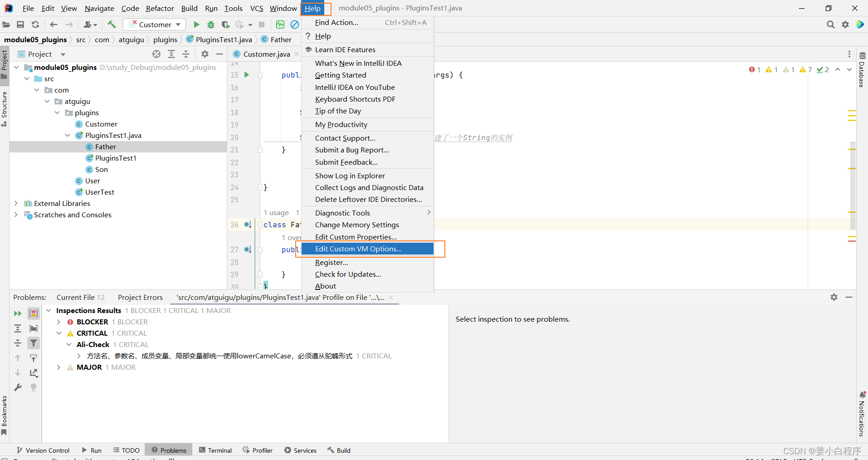Expand the BLOCKER inspection group
Viewport: 868px width, 460px height.
(59, 322)
